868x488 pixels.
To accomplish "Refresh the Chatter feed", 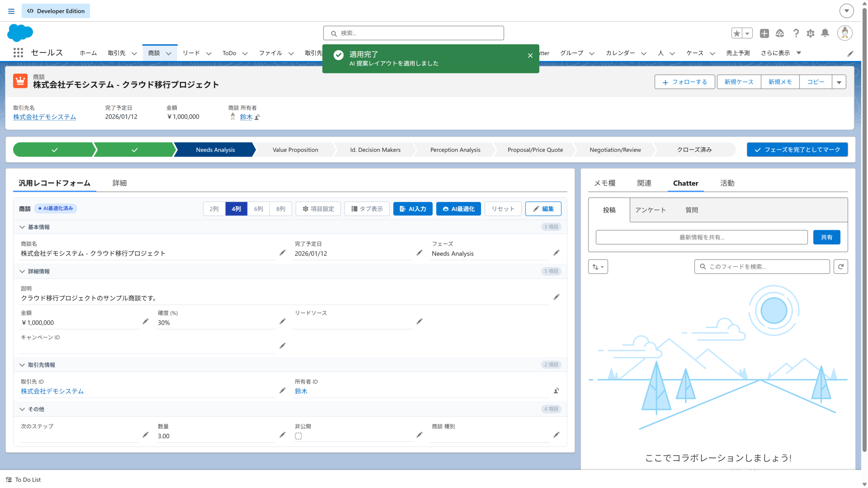I will point(841,267).
